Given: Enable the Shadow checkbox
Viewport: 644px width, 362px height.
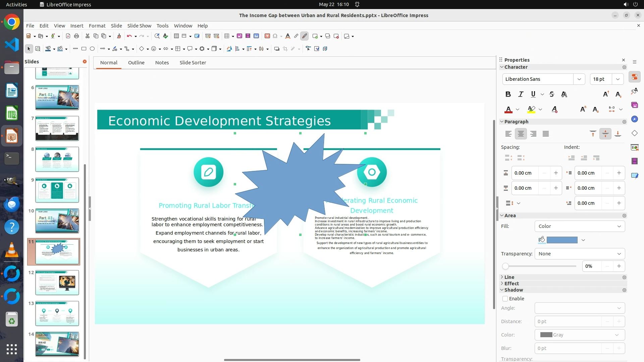Looking at the screenshot, I should (x=505, y=299).
